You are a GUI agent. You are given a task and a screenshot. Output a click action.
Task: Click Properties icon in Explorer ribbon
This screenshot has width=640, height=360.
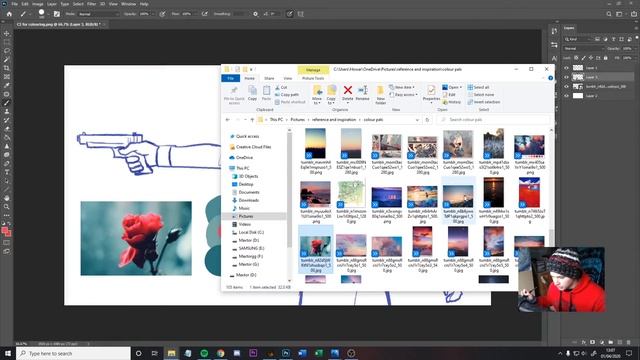pyautogui.click(x=431, y=90)
